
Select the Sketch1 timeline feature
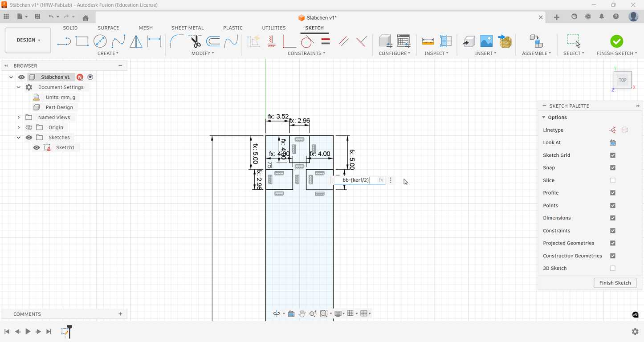point(65,331)
